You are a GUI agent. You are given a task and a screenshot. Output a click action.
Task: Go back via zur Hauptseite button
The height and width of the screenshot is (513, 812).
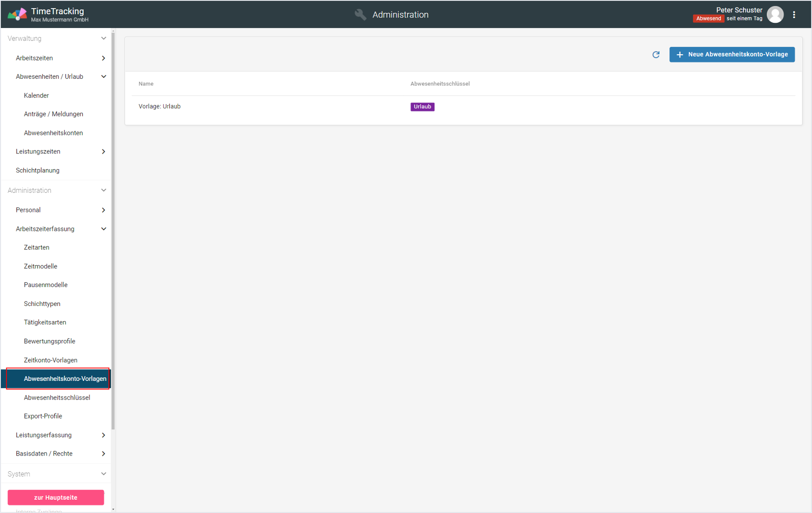[56, 497]
